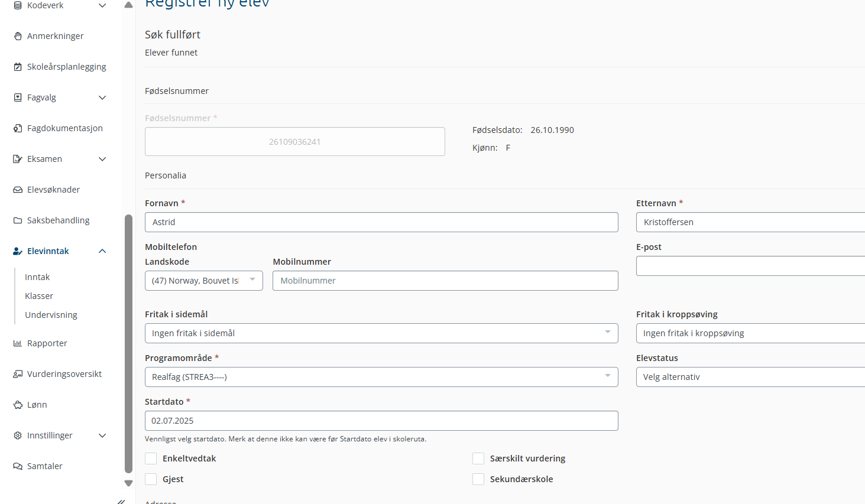The height and width of the screenshot is (504, 865).
Task: Open the Programområde dropdown
Action: coord(381,377)
